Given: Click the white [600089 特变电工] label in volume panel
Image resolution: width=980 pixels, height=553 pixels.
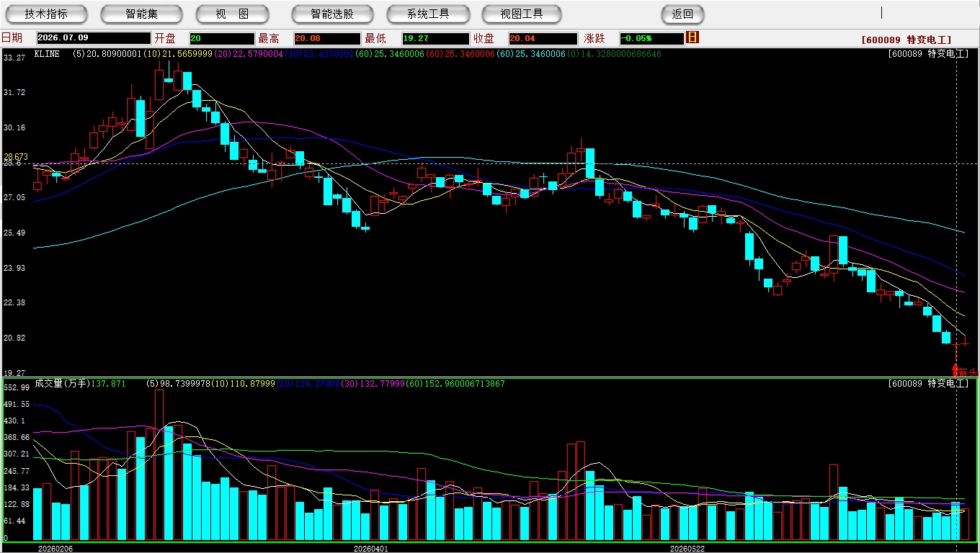Looking at the screenshot, I should tap(929, 383).
